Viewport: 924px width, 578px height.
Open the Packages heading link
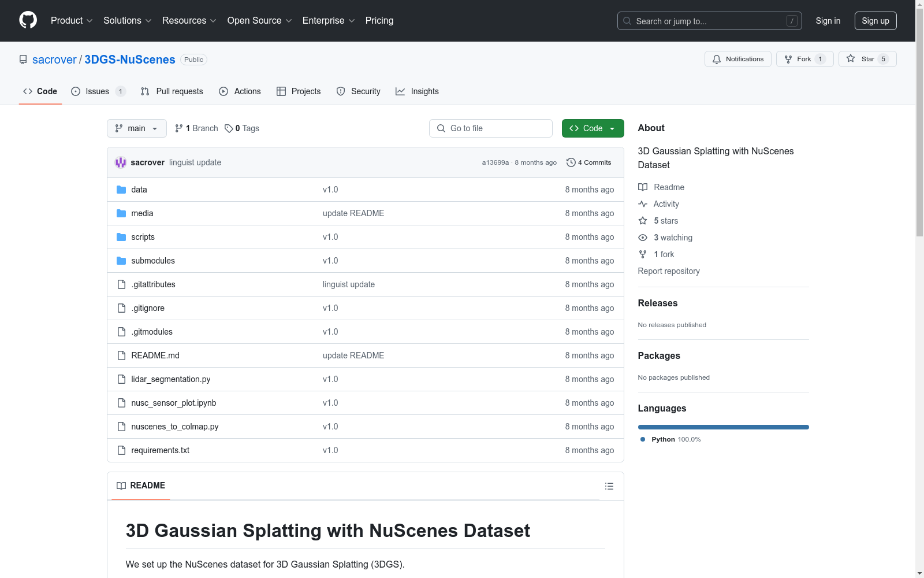(x=659, y=355)
